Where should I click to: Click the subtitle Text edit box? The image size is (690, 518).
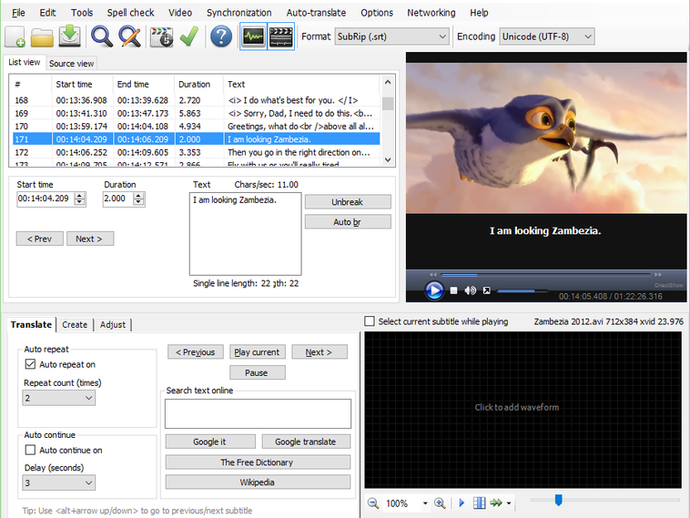(x=245, y=234)
